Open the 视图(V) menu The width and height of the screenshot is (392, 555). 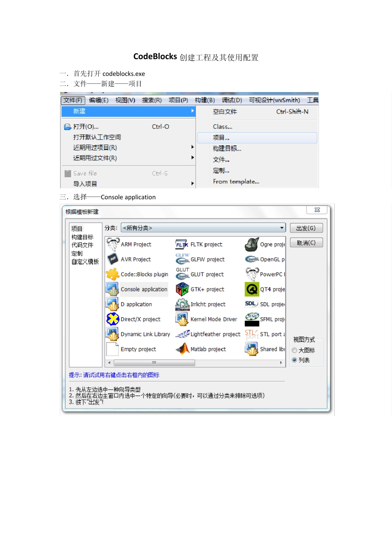(x=125, y=100)
